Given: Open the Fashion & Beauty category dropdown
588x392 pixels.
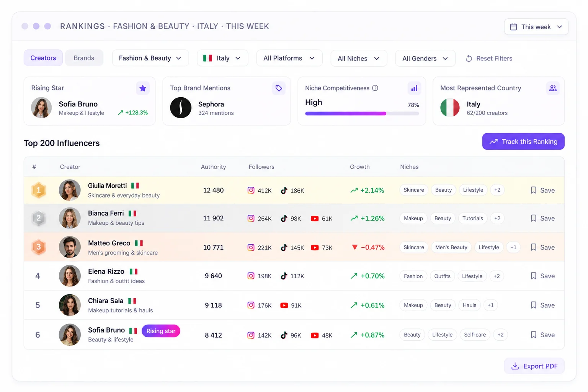Looking at the screenshot, I should click(150, 58).
